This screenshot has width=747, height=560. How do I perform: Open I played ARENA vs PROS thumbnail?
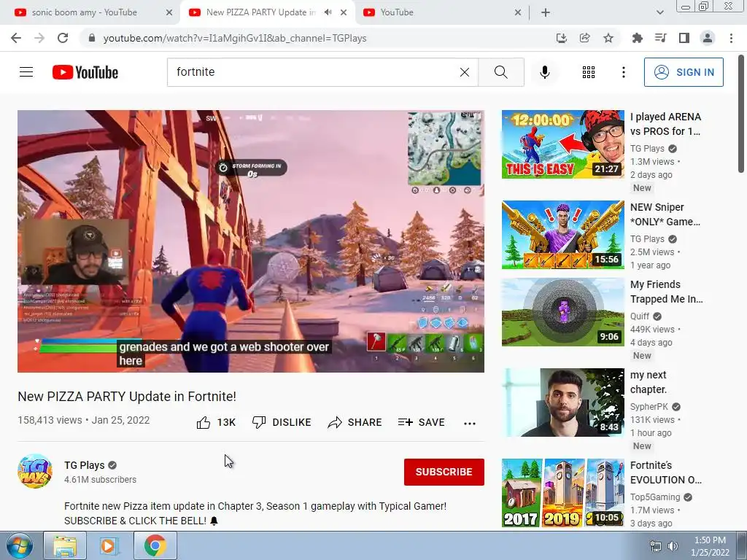(562, 144)
